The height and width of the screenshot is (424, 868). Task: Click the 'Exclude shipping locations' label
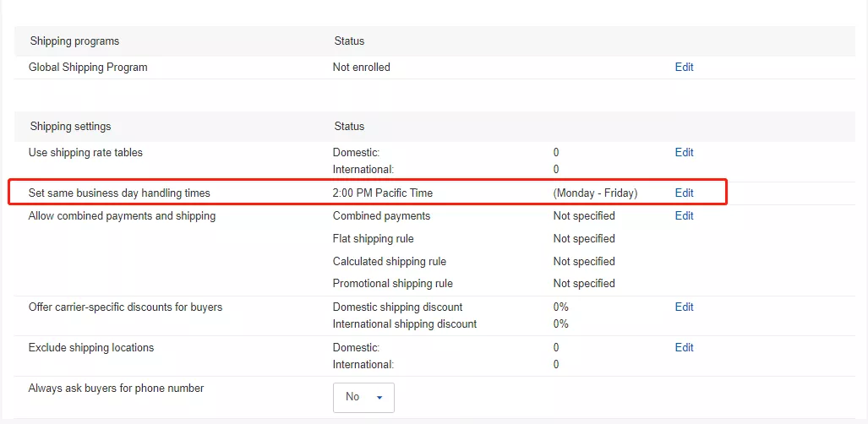point(91,348)
